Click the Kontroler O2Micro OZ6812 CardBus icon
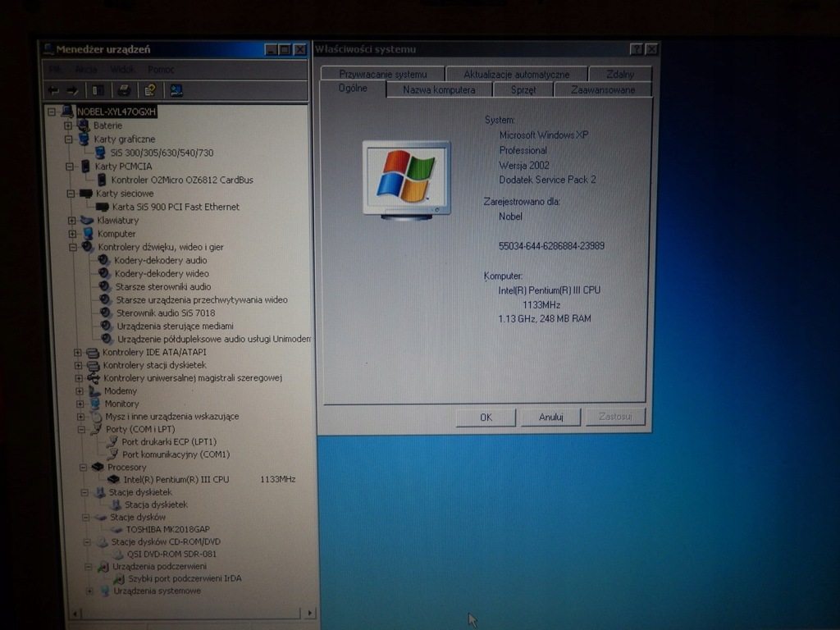 [x=101, y=180]
